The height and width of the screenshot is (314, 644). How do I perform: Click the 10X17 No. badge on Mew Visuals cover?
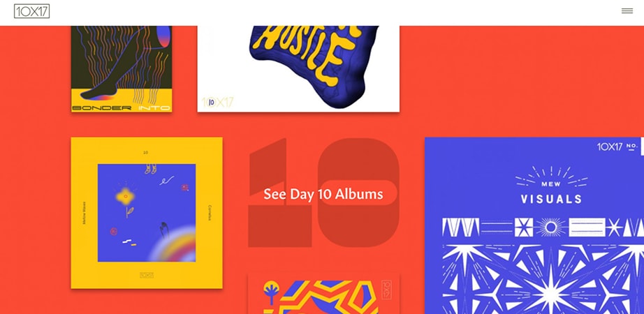pyautogui.click(x=617, y=147)
